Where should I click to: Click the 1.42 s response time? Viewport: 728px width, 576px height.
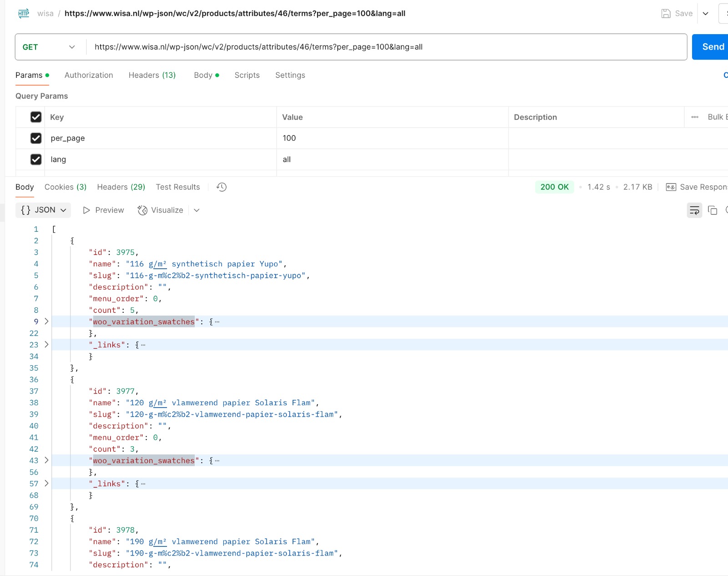point(599,187)
